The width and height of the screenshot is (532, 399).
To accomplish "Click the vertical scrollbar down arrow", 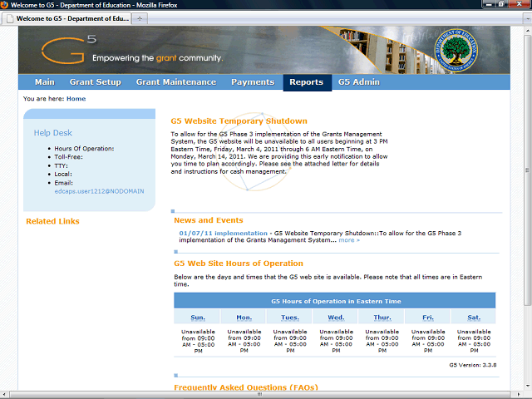I will click(526, 386).
